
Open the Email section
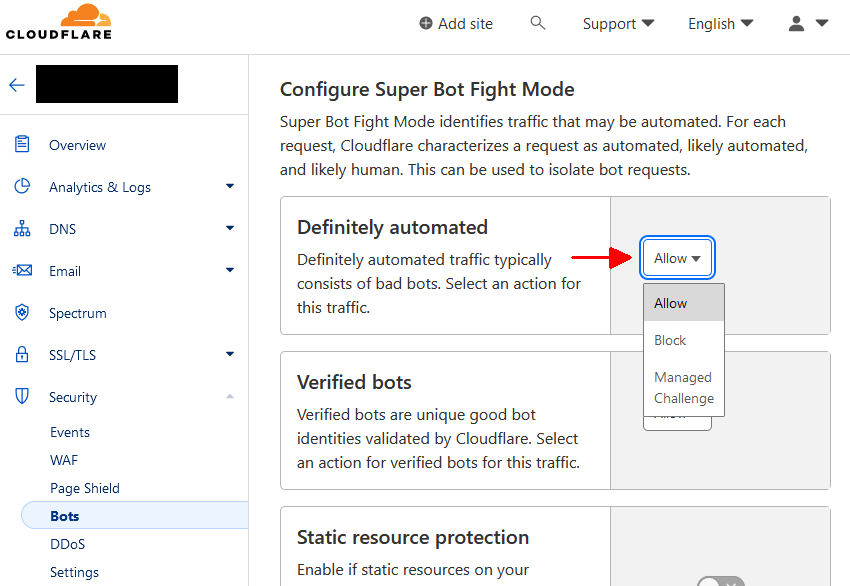[x=65, y=271]
